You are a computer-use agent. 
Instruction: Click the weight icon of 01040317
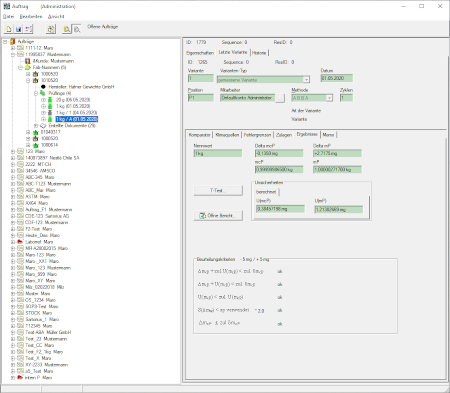point(36,132)
